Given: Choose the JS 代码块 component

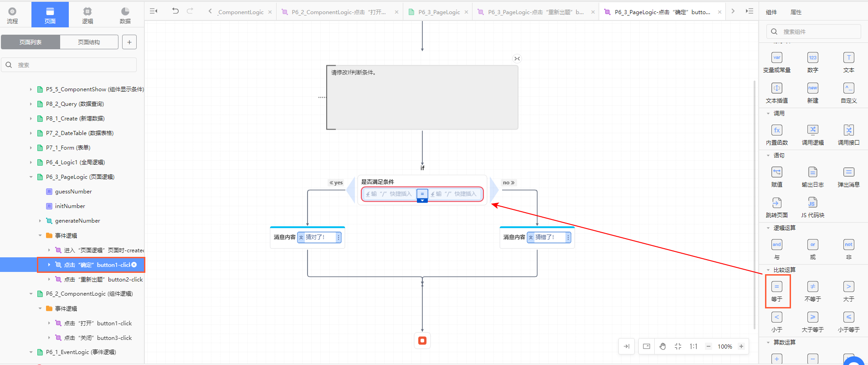Looking at the screenshot, I should 813,208.
